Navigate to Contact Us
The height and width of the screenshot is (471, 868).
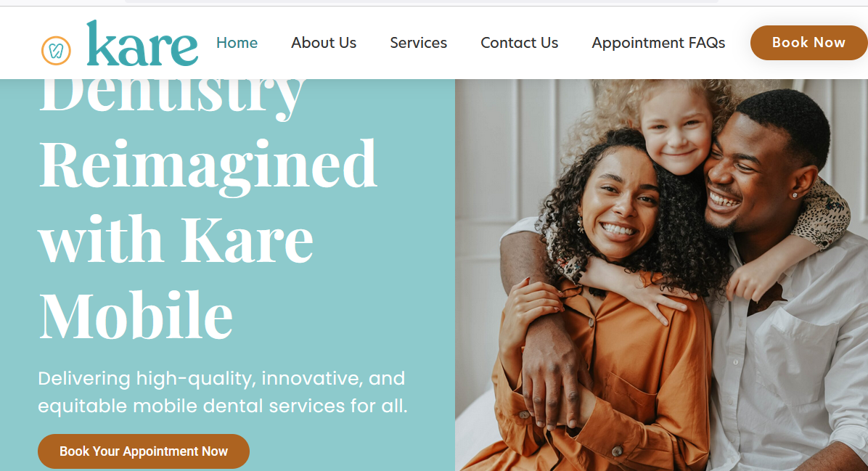click(519, 43)
